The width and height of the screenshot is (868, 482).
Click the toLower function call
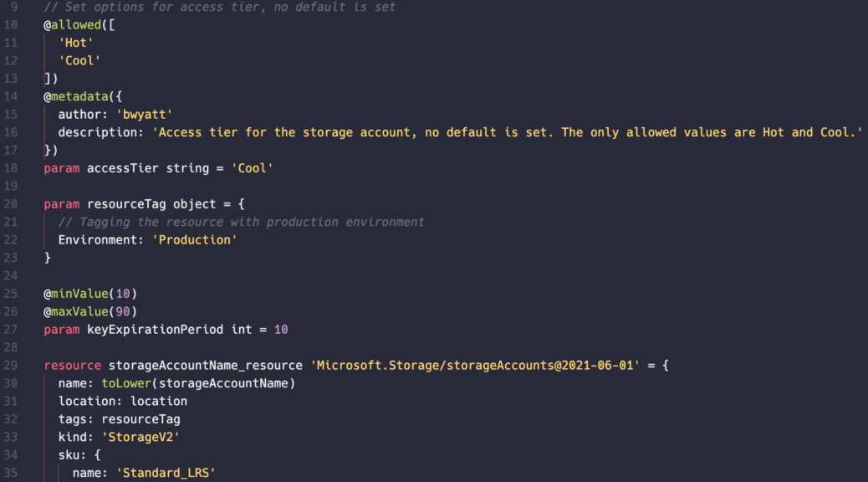tap(126, 383)
